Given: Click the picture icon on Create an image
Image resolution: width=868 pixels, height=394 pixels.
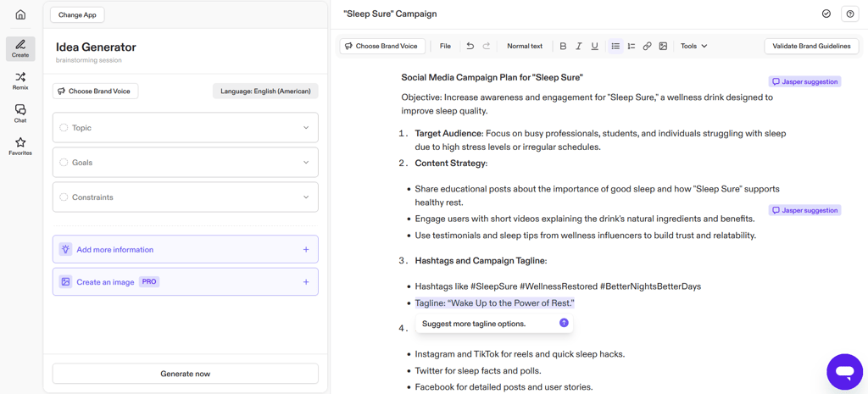Looking at the screenshot, I should click(x=66, y=282).
